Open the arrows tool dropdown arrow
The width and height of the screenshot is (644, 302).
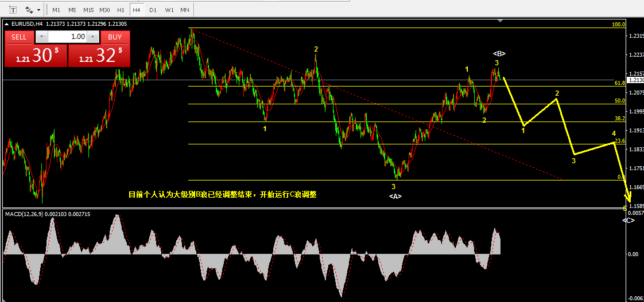click(x=38, y=9)
